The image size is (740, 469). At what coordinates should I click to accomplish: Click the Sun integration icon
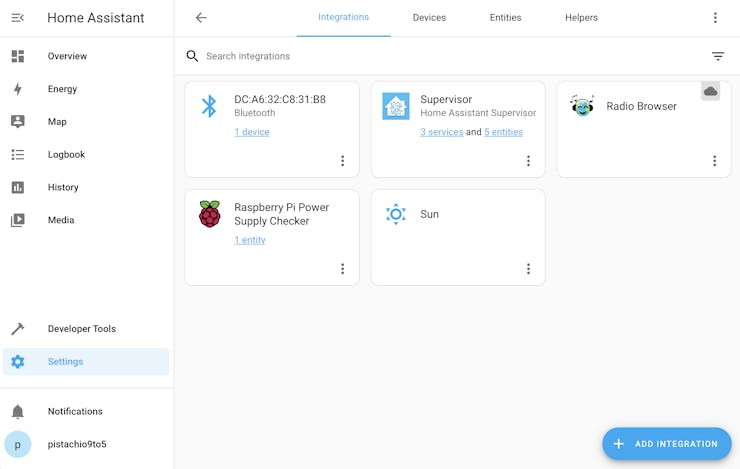tap(395, 214)
